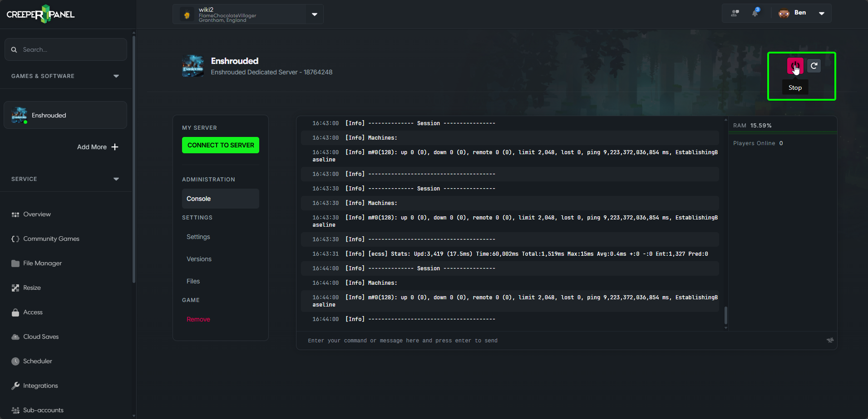
Task: Click the red Stop server power button
Action: (x=795, y=66)
